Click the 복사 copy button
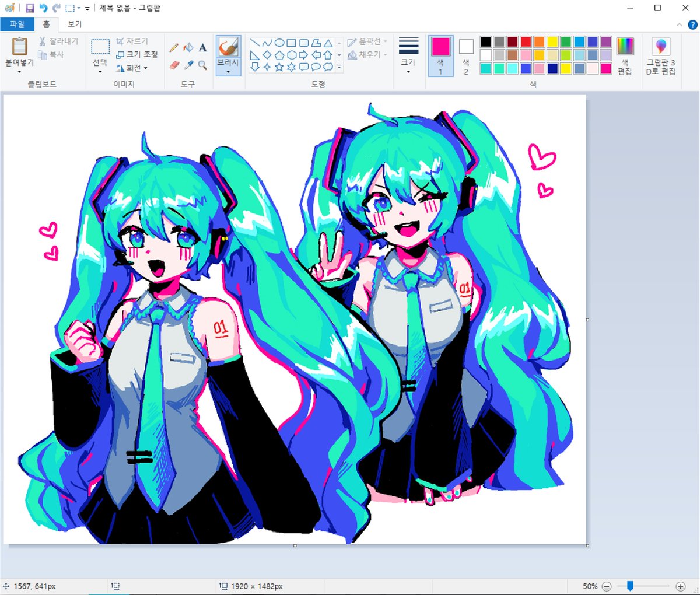Screen dimensions: 700x595 (x=51, y=54)
